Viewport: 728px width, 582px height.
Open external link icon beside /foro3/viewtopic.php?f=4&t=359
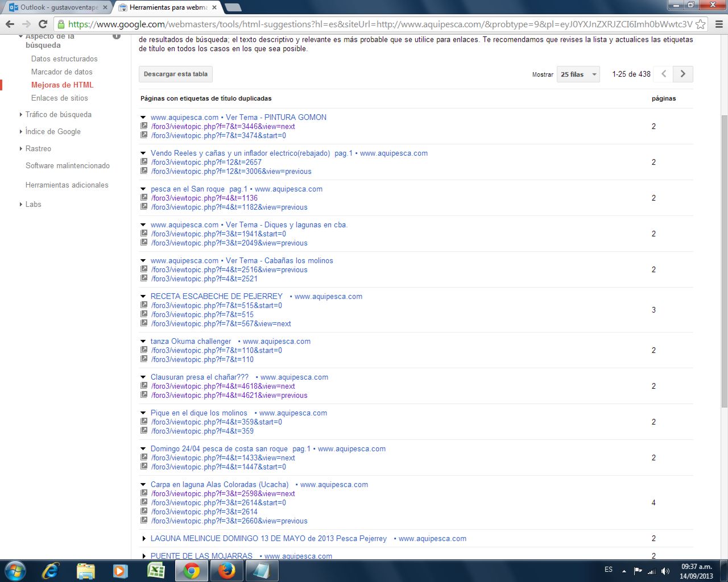pos(144,431)
